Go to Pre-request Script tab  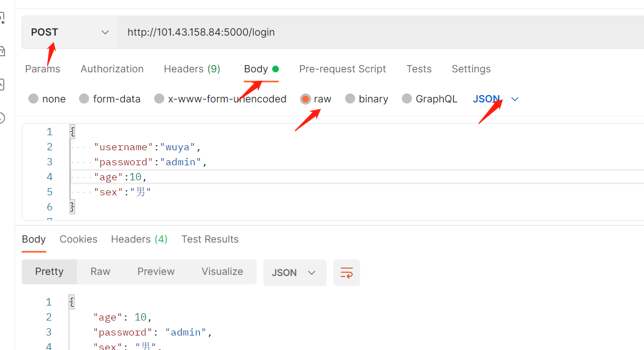342,69
